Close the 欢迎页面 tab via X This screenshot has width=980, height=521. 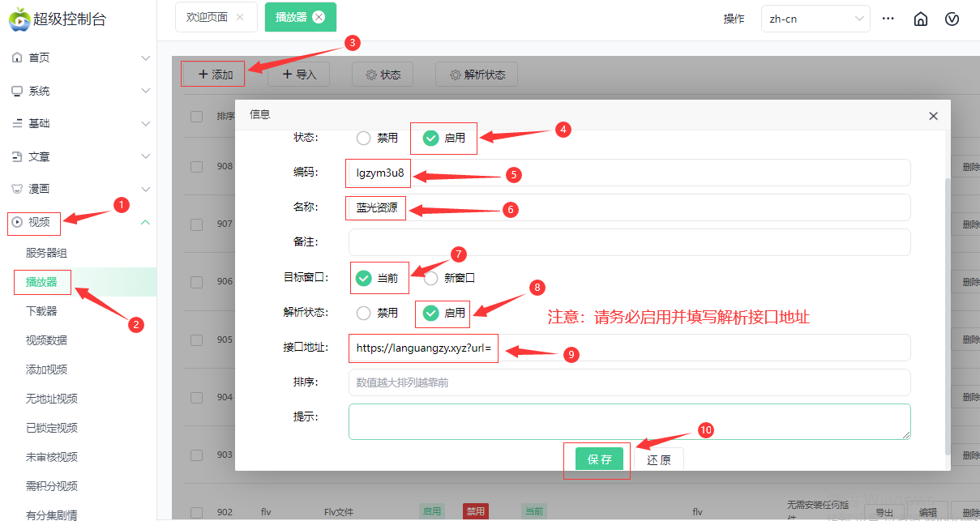240,17
